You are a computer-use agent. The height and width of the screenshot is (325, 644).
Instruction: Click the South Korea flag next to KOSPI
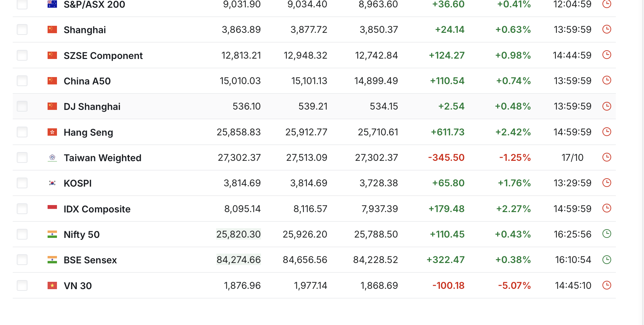(x=52, y=183)
